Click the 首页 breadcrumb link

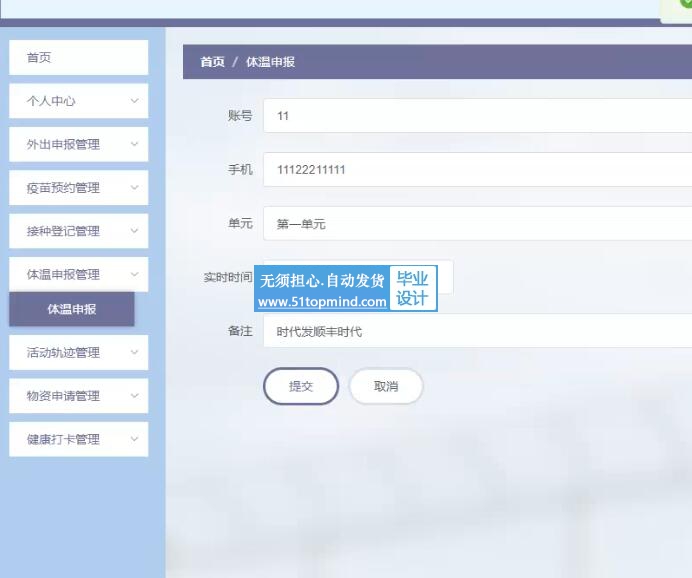(212, 62)
